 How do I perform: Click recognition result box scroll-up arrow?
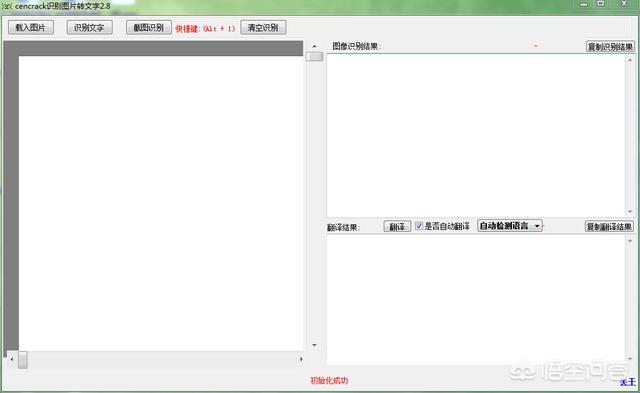630,60
